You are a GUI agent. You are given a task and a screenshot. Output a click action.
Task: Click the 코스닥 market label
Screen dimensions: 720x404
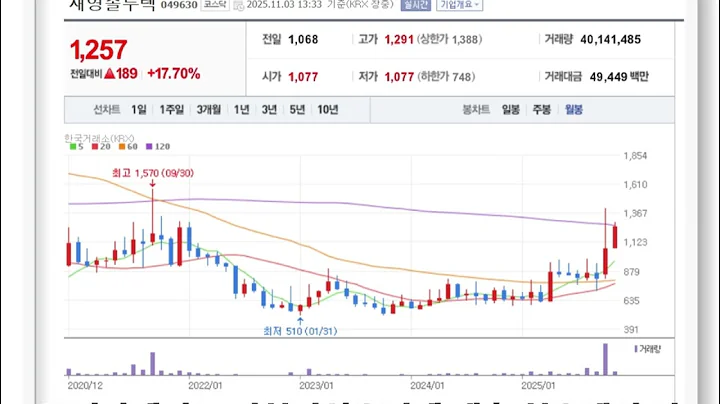(x=215, y=5)
